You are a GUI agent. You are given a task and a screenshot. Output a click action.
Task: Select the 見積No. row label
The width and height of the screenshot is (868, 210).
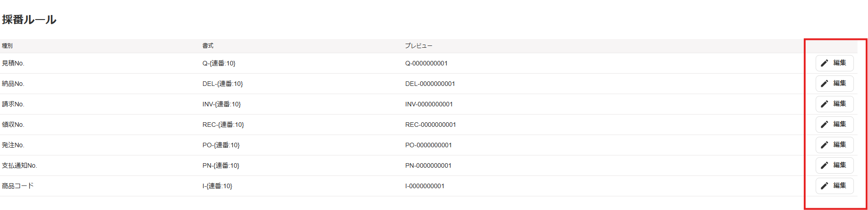[x=13, y=63]
